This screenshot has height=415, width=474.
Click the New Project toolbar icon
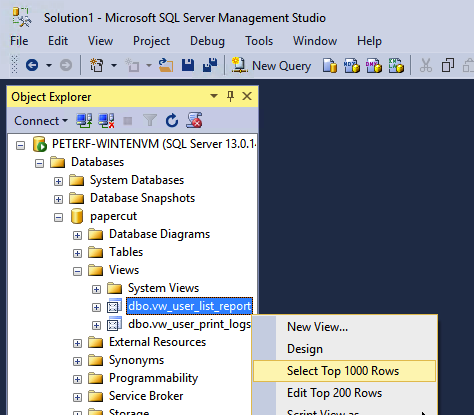[97, 65]
